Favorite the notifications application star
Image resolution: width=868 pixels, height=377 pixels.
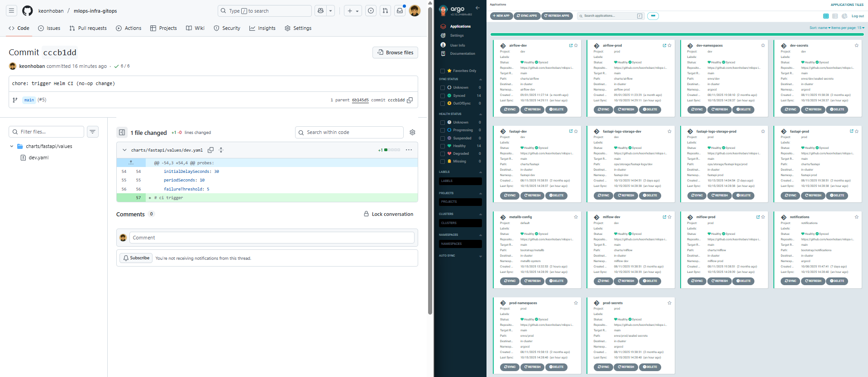[856, 217]
